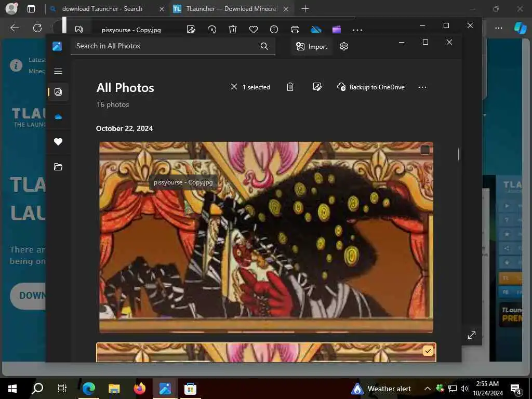Edit the selected photo from the All Photos toolbar
The width and height of the screenshot is (532, 399).
point(317,87)
